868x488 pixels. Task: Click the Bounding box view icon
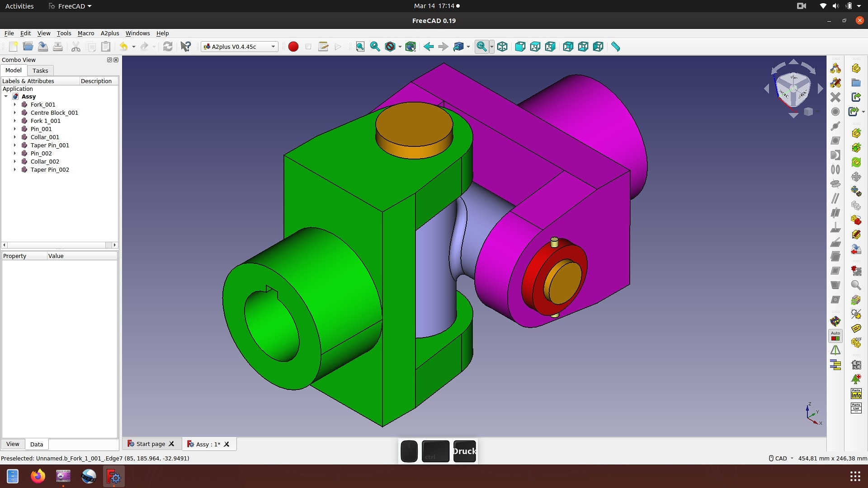410,47
